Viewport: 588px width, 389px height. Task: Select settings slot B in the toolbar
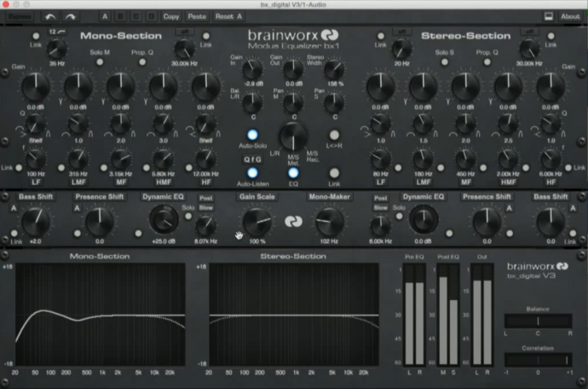[120, 16]
